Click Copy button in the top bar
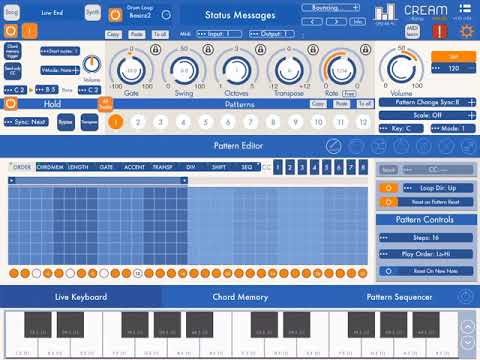The width and height of the screenshot is (480, 360). point(113,34)
